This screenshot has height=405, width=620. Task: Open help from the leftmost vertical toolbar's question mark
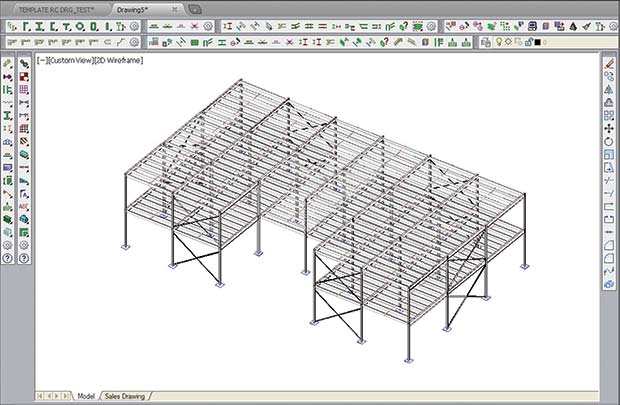coord(7,258)
